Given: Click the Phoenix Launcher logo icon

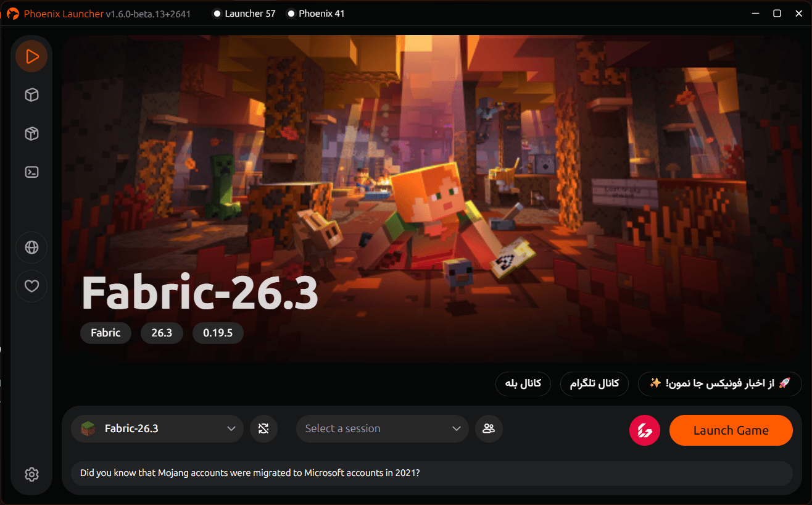Looking at the screenshot, I should 12,14.
